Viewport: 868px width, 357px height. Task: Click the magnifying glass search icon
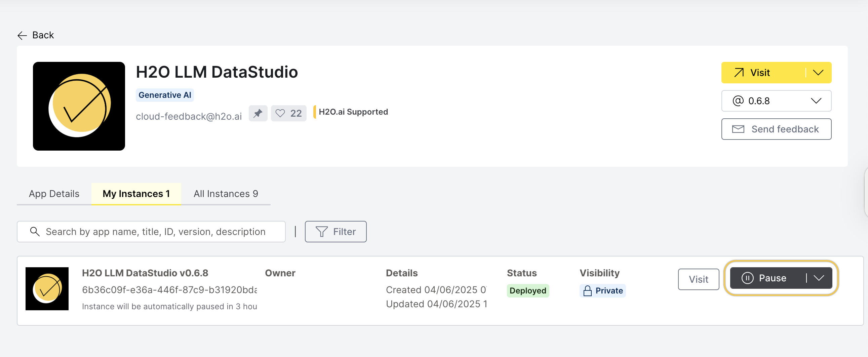(35, 232)
